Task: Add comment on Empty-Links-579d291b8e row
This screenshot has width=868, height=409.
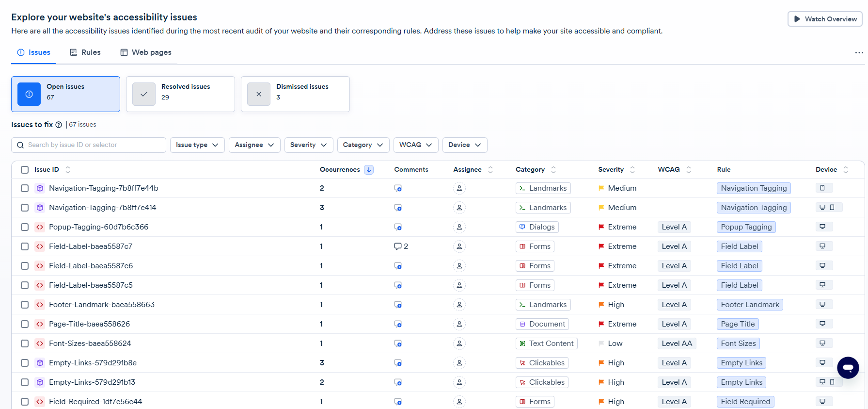Action: 398,363
